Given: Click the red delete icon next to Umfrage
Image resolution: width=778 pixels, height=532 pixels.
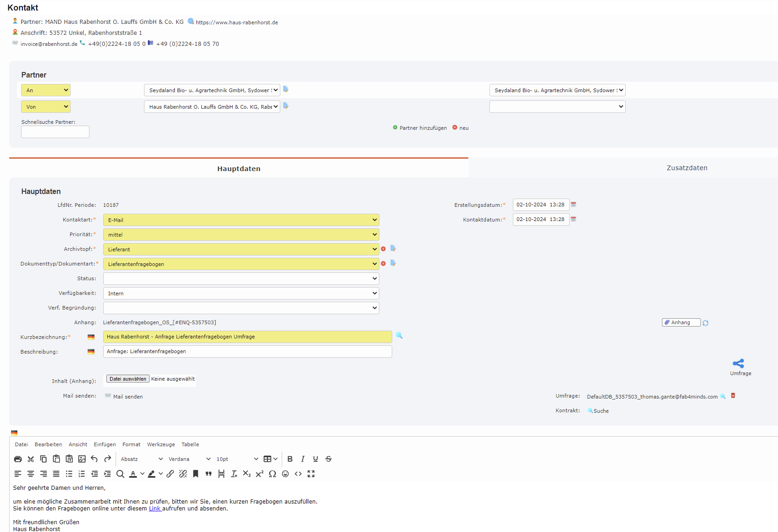Looking at the screenshot, I should coord(733,396).
